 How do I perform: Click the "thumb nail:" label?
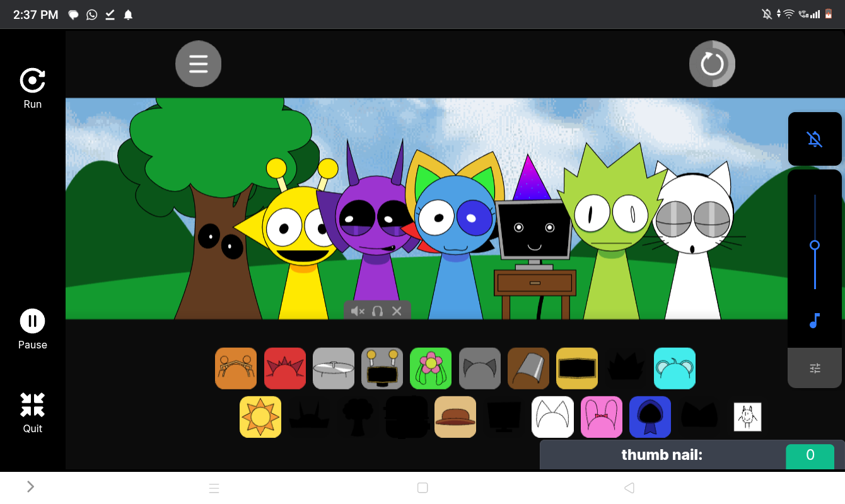tap(661, 455)
